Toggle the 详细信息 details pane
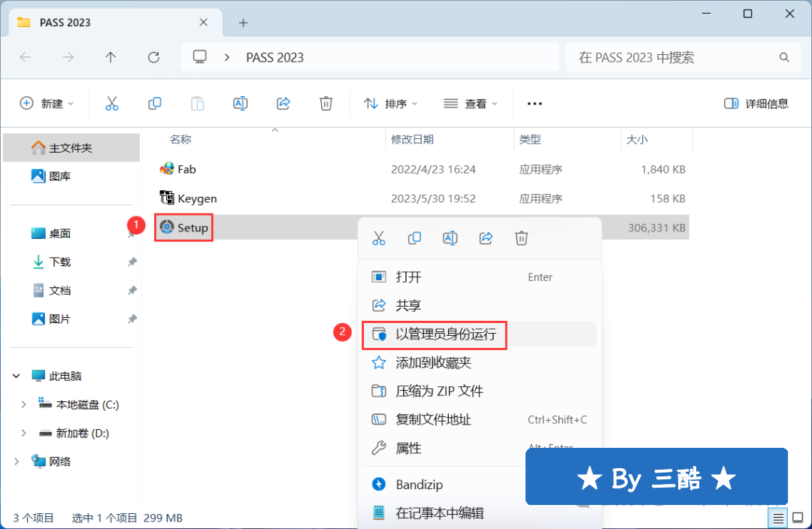Viewport: 812px width, 529px height. [x=756, y=104]
